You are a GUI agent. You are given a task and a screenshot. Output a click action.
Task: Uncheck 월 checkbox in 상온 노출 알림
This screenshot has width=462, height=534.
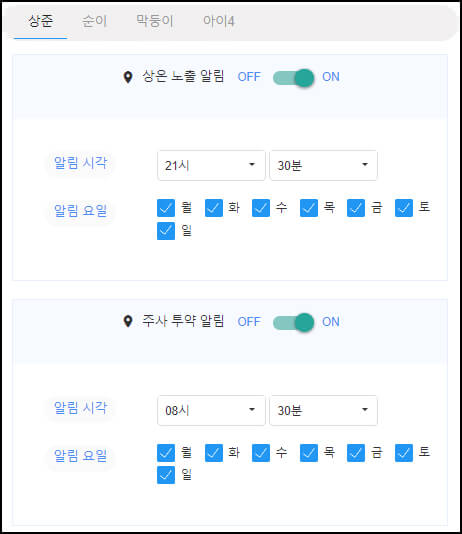[x=166, y=208]
